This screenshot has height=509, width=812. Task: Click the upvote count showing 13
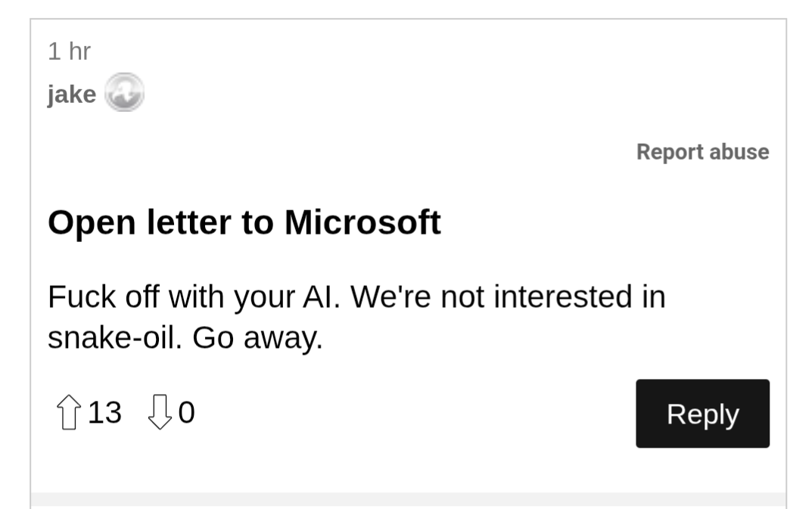click(104, 413)
